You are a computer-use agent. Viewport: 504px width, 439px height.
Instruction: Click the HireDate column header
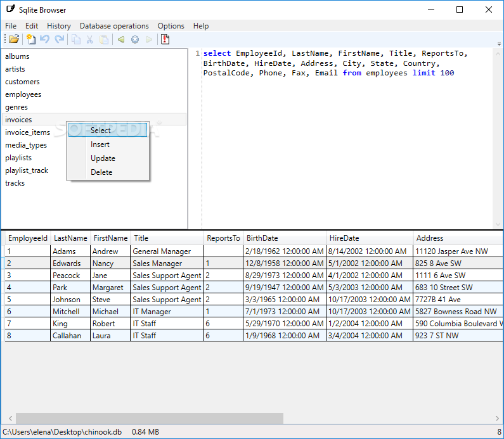pos(370,238)
